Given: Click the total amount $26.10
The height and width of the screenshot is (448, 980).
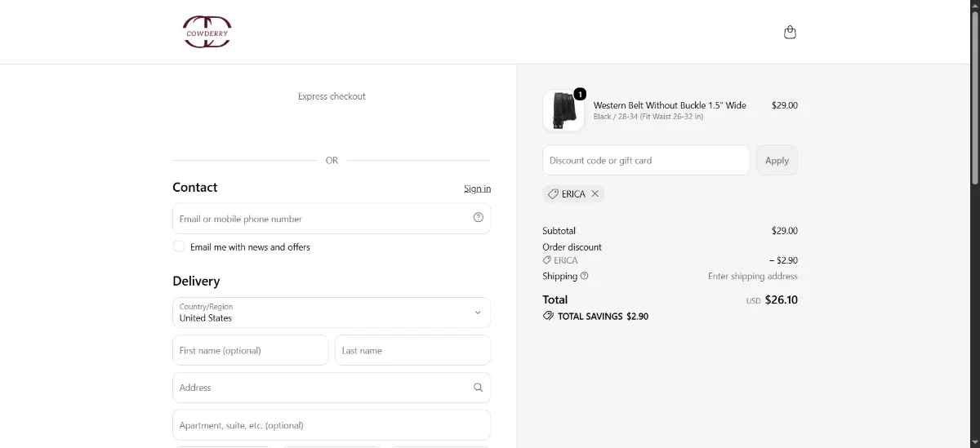Looking at the screenshot, I should click(x=782, y=299).
